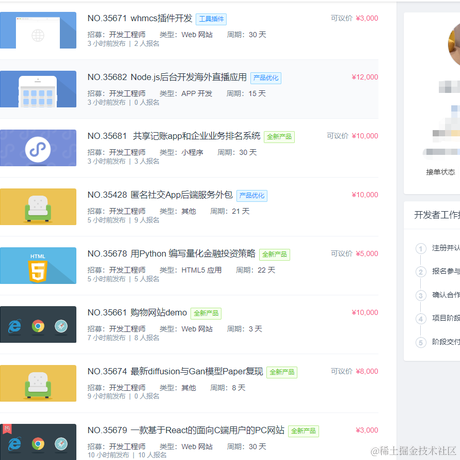Open project NO.35679 React PC网站 title
This screenshot has height=460, width=460.
(186, 430)
